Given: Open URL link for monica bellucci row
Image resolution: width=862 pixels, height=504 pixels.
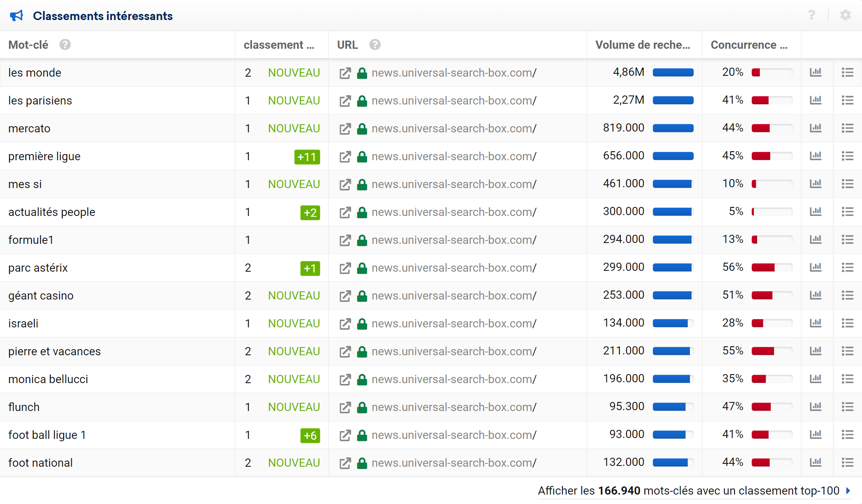Looking at the screenshot, I should click(454, 379).
